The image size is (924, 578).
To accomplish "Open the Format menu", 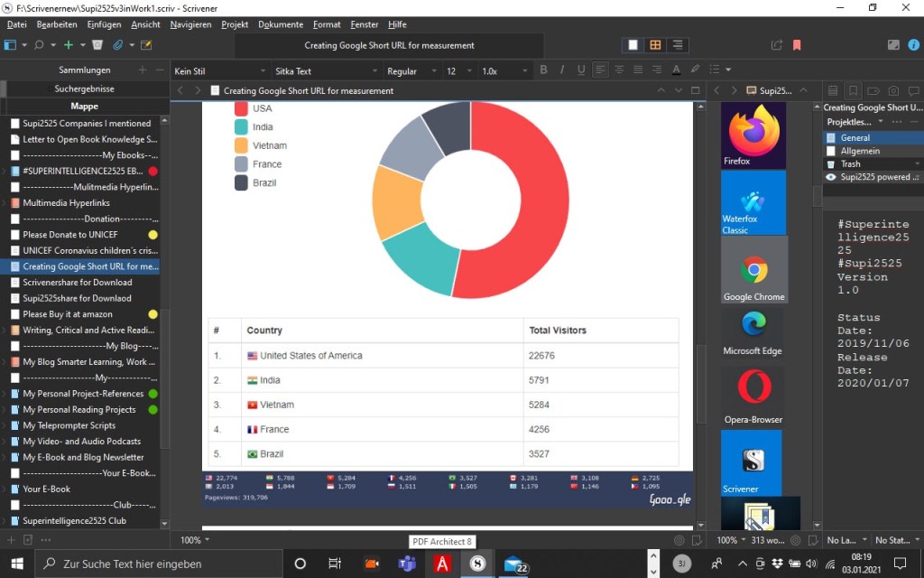I will coord(327,24).
